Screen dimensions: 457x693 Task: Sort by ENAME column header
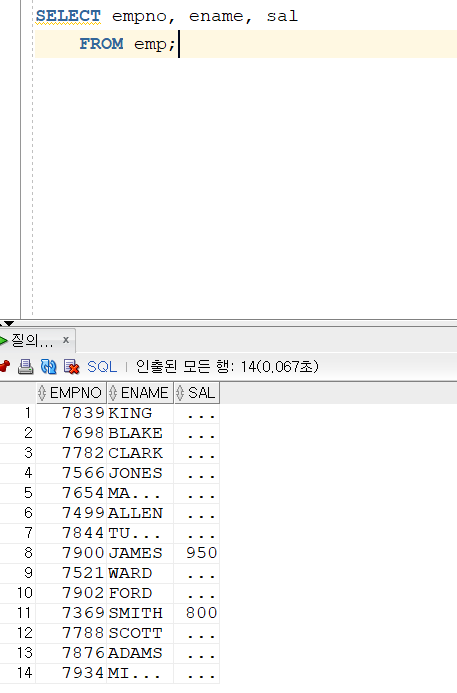point(140,392)
